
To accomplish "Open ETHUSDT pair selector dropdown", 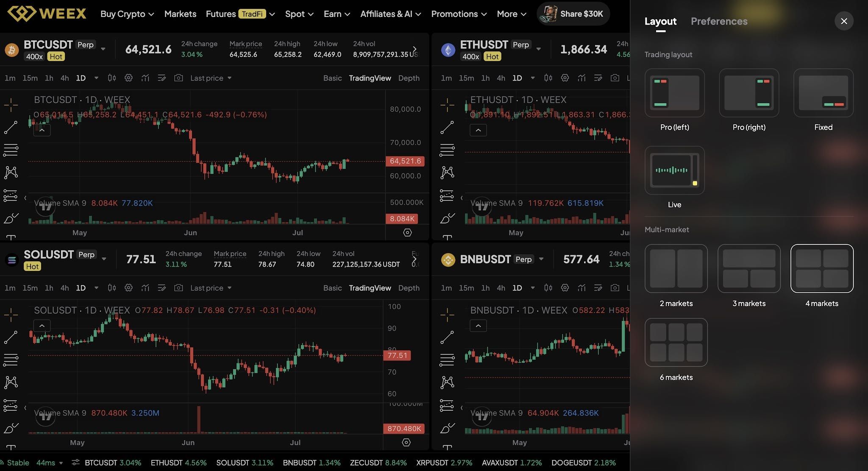I will (x=538, y=49).
